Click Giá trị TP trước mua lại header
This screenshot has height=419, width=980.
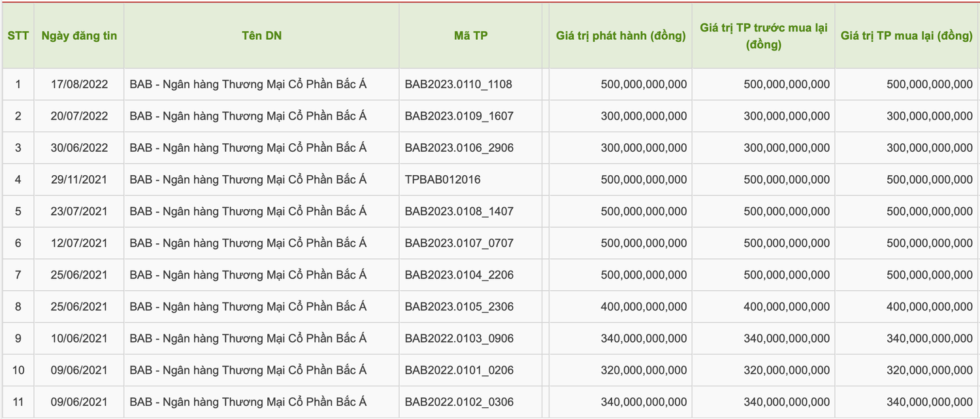click(764, 37)
